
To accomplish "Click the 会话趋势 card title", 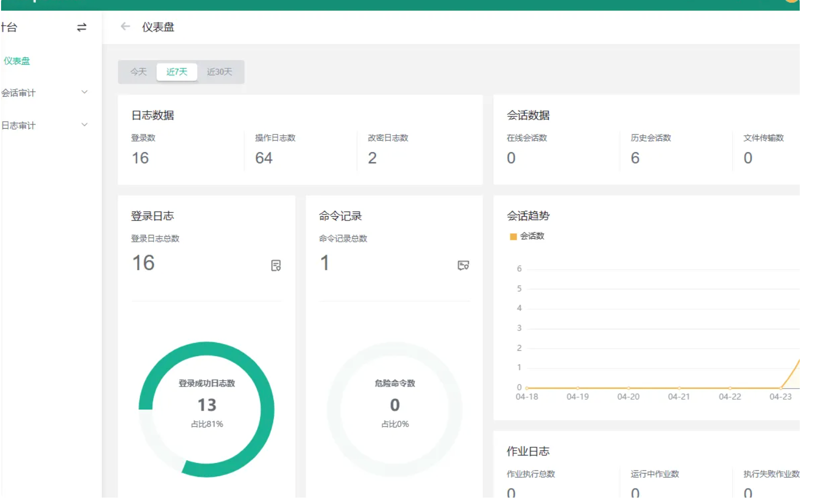I will coord(528,216).
